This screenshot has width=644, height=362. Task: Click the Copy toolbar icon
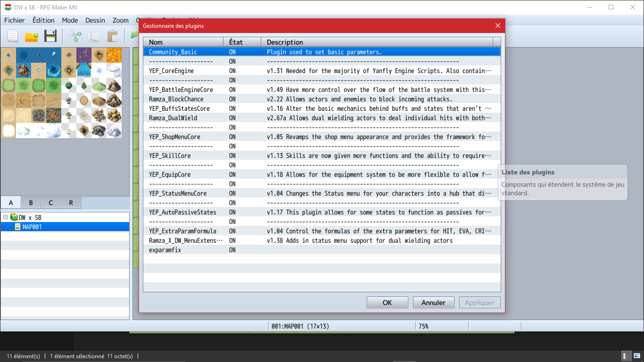click(94, 36)
